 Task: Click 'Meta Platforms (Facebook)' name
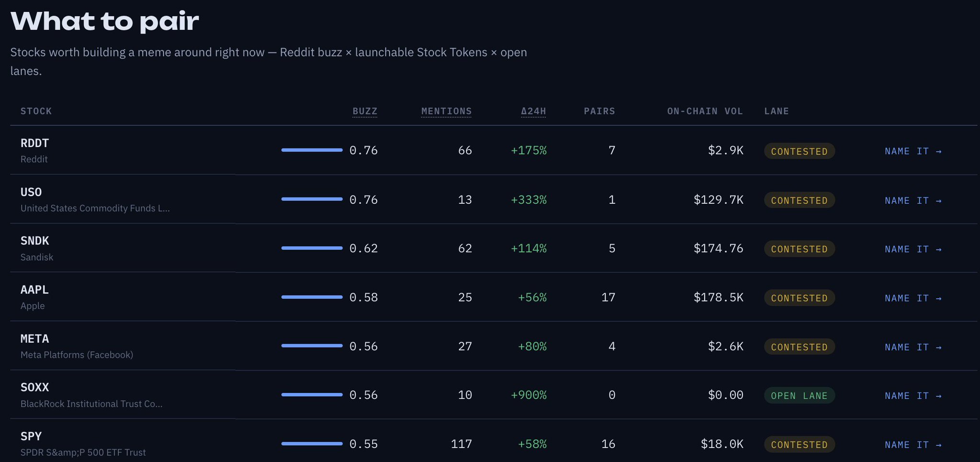tap(77, 355)
